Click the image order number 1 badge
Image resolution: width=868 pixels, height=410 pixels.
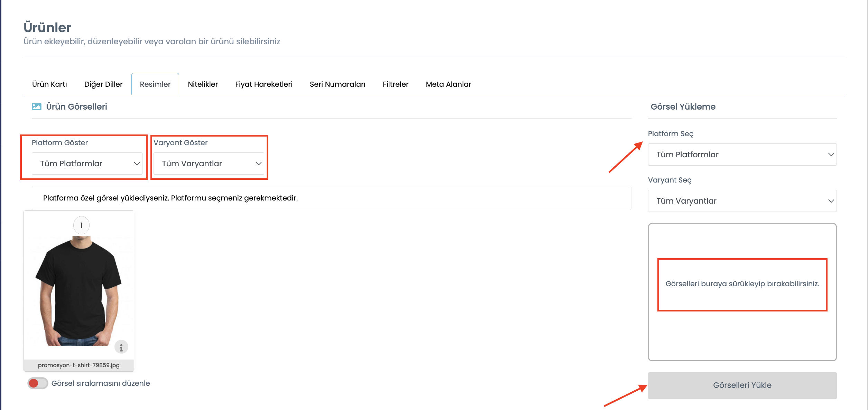pyautogui.click(x=81, y=225)
